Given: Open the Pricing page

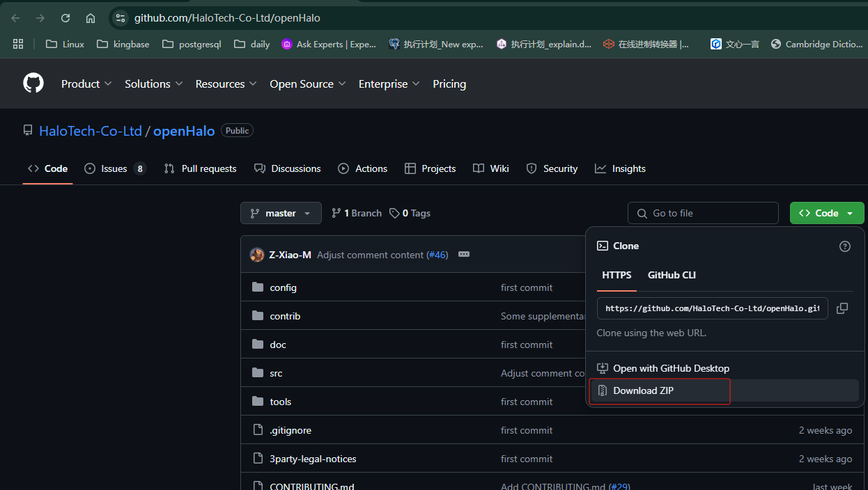Looking at the screenshot, I should point(449,84).
